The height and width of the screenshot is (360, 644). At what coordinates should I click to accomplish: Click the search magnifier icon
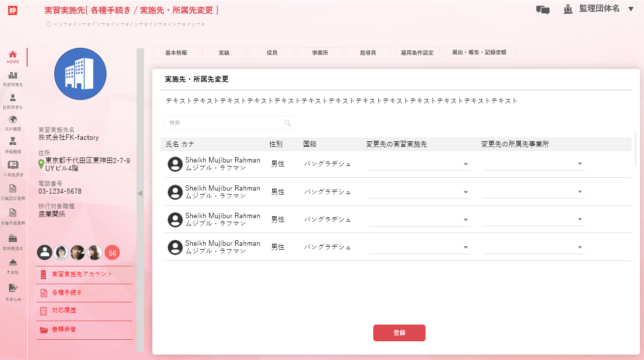287,123
